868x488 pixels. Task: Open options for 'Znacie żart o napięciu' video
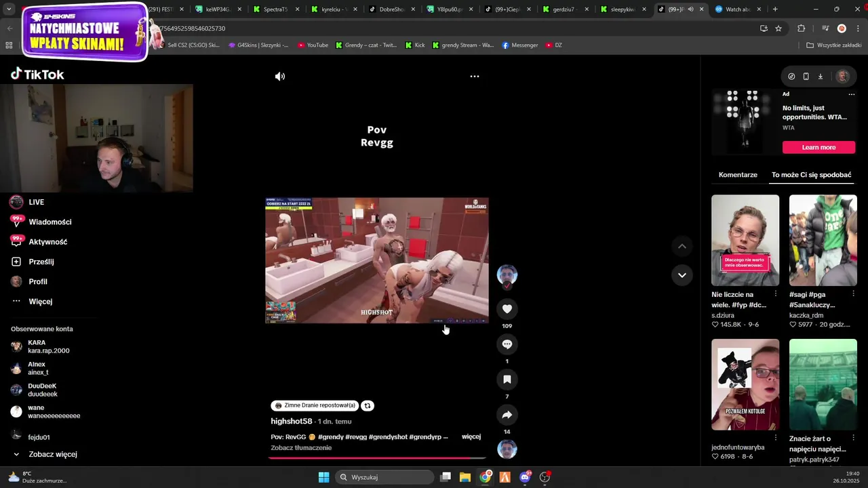click(x=853, y=439)
